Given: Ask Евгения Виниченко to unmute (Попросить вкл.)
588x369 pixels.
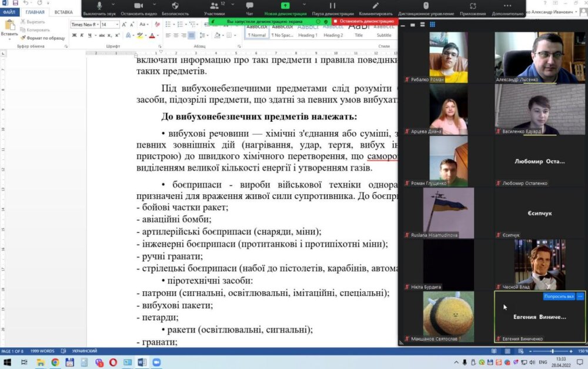Looking at the screenshot, I should coord(559,297).
